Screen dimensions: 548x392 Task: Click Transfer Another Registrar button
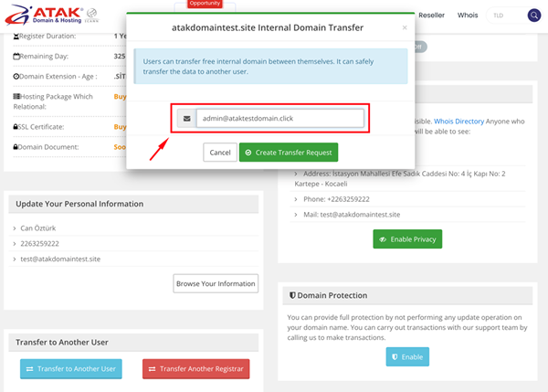pos(195,369)
